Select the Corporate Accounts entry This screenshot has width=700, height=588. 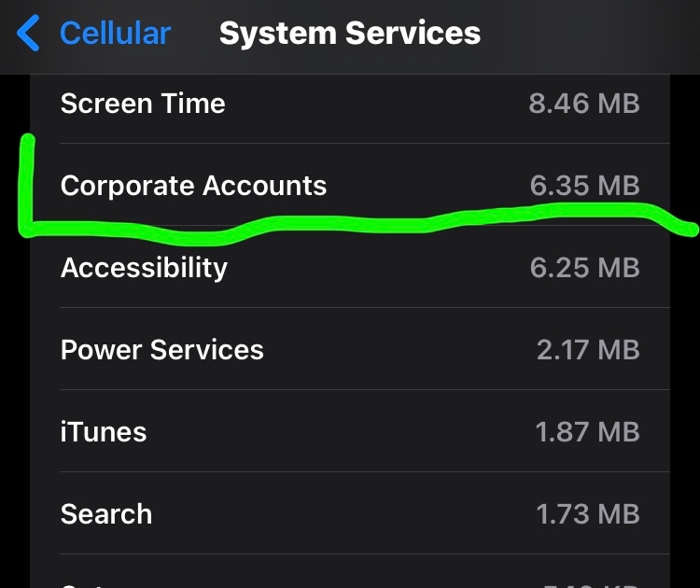[x=193, y=185]
